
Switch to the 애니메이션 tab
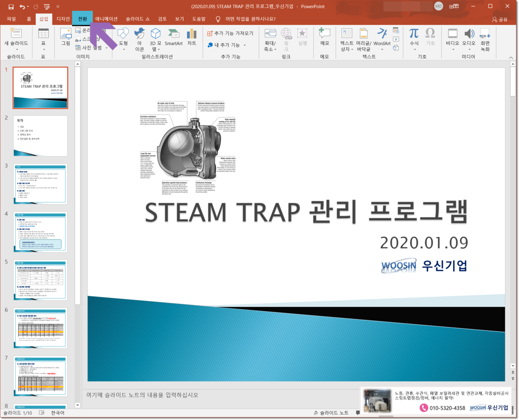point(106,19)
